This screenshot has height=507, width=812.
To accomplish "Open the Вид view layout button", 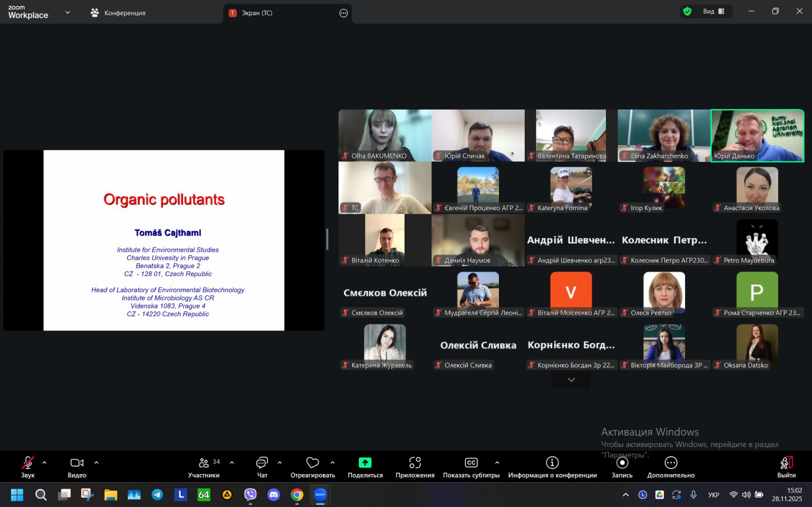I will 714,12.
